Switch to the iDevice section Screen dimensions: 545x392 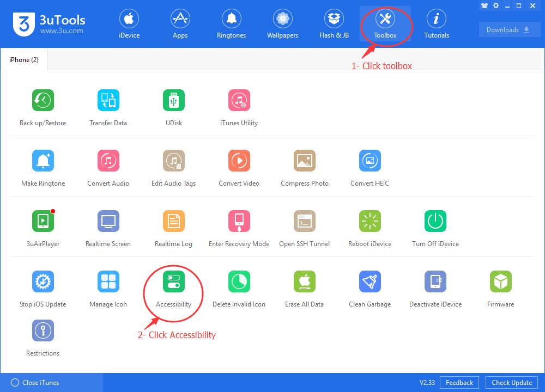coord(129,24)
